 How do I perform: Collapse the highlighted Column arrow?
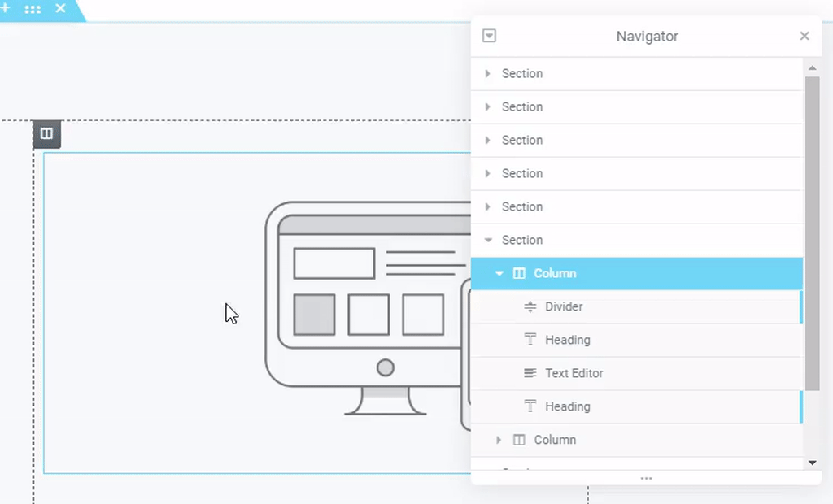click(499, 274)
